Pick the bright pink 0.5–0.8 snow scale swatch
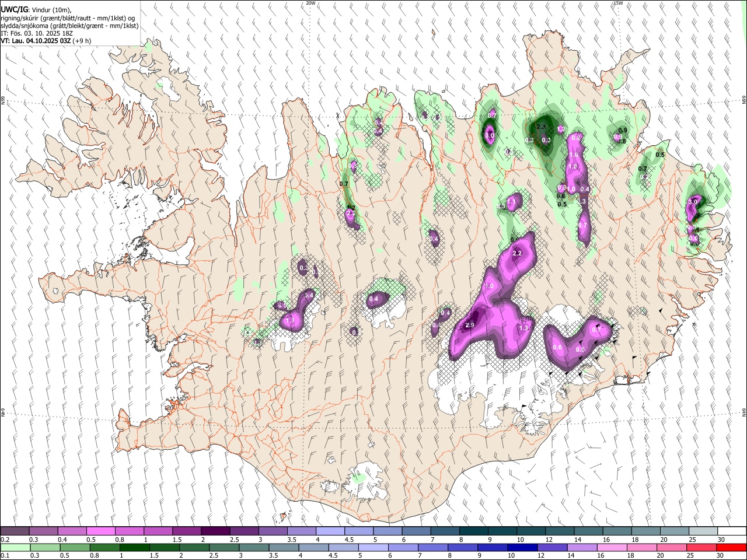Image resolution: width=747 pixels, height=560 pixels. coord(100,531)
